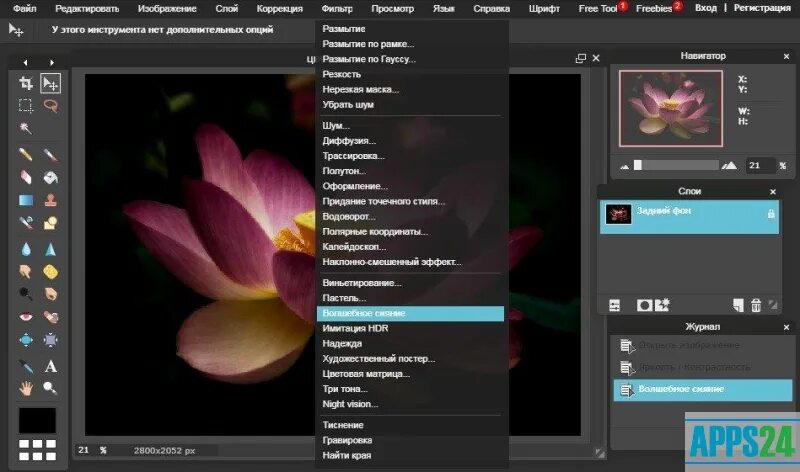This screenshot has width=800, height=472.
Task: Select the Dodge tool
Action: tap(26, 294)
